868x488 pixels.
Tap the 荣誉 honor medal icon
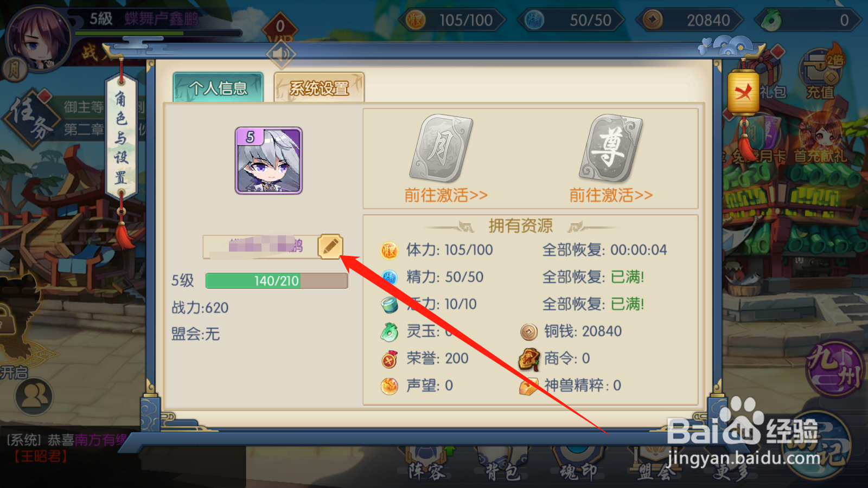(x=390, y=359)
